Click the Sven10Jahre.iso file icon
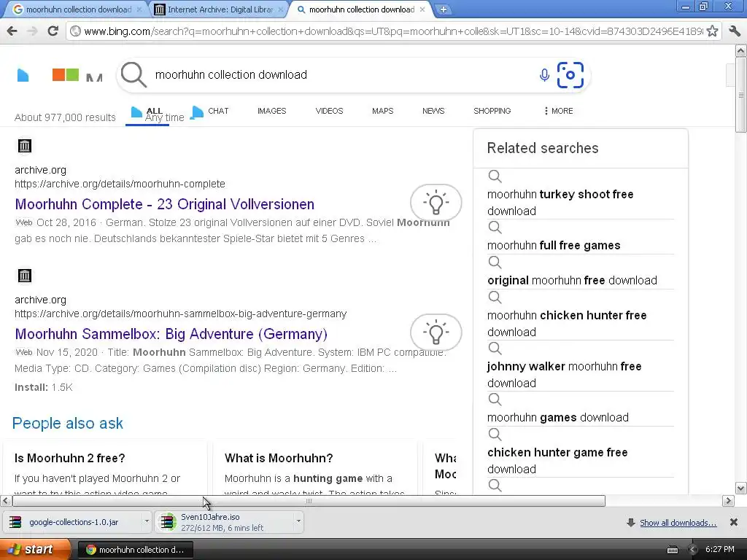Image resolution: width=747 pixels, height=560 pixels. click(x=168, y=522)
